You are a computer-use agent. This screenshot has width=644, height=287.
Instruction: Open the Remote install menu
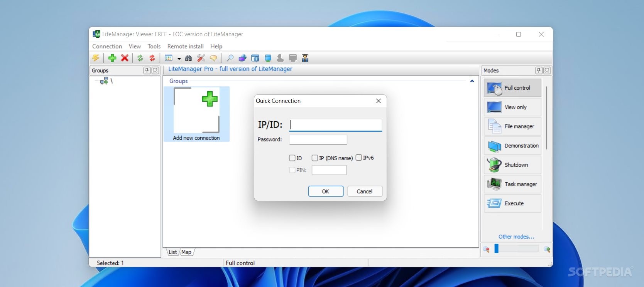click(185, 46)
